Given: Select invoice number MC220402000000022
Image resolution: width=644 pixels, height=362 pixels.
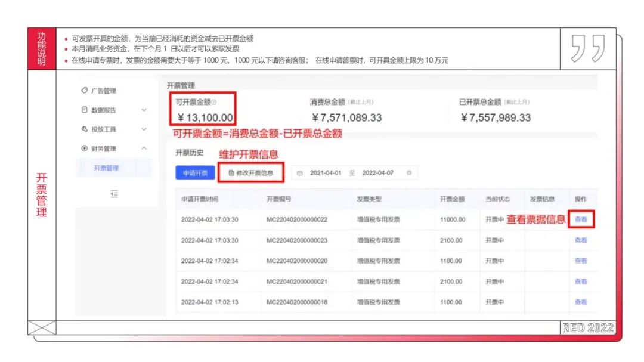Looking at the screenshot, I should click(297, 219).
